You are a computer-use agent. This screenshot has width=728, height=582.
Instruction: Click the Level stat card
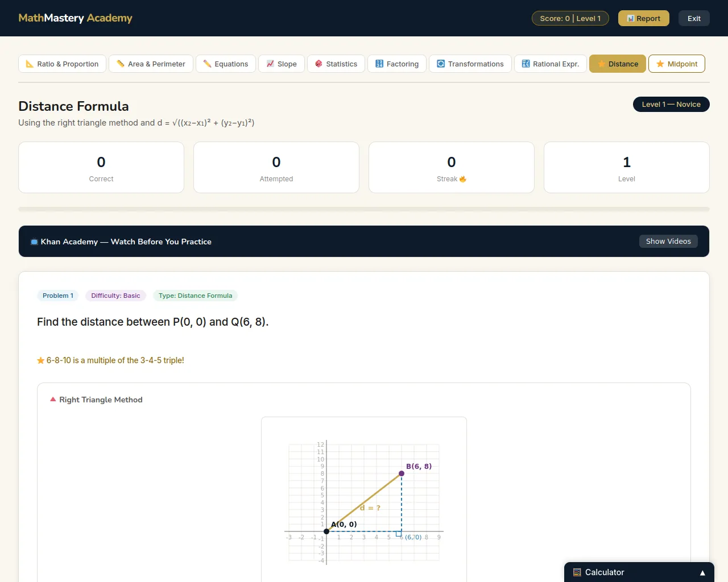[627, 168]
